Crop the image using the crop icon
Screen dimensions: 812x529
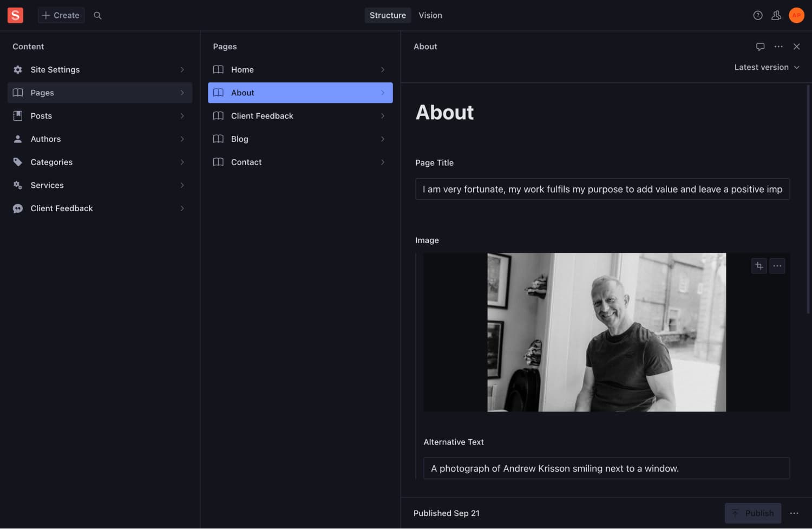point(759,266)
